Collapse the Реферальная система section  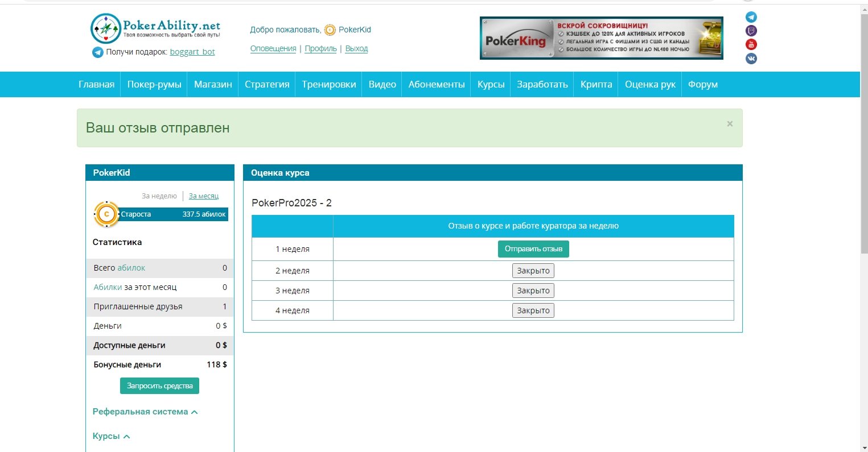point(145,412)
